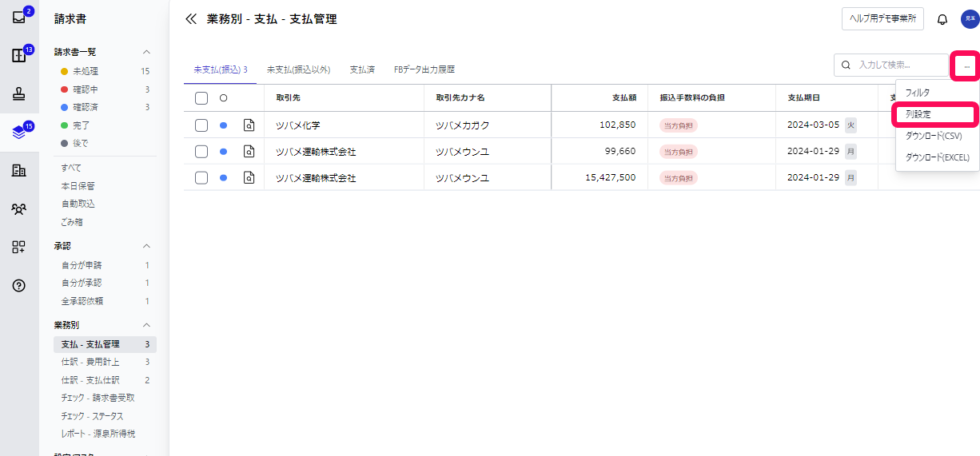Select ダウンロード(EXCEL) menu item

(937, 157)
